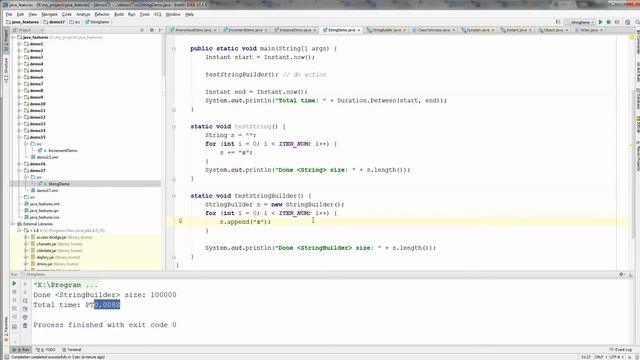Click the Stop square icon in Run panel
The width and height of the screenshot is (640, 360).
[x=14, y=292]
